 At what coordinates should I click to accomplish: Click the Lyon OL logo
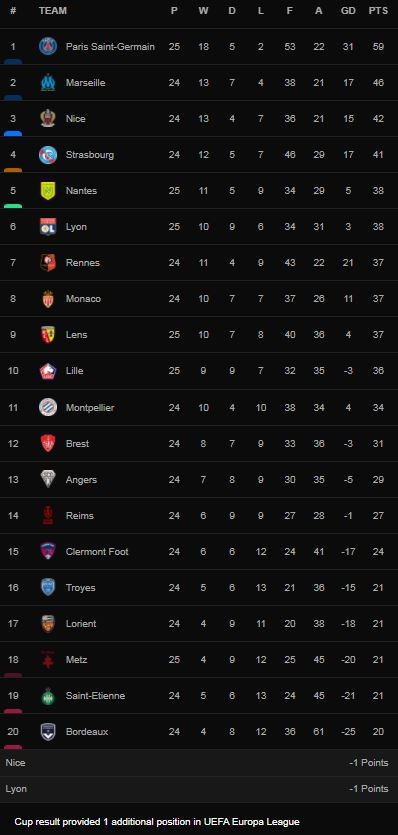(48, 227)
